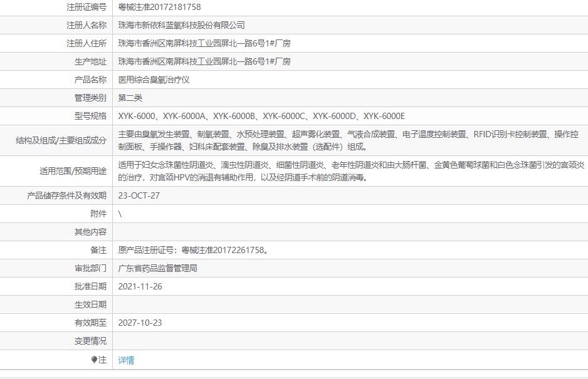
Task: Click the 其他内容 label
Action: pos(90,232)
